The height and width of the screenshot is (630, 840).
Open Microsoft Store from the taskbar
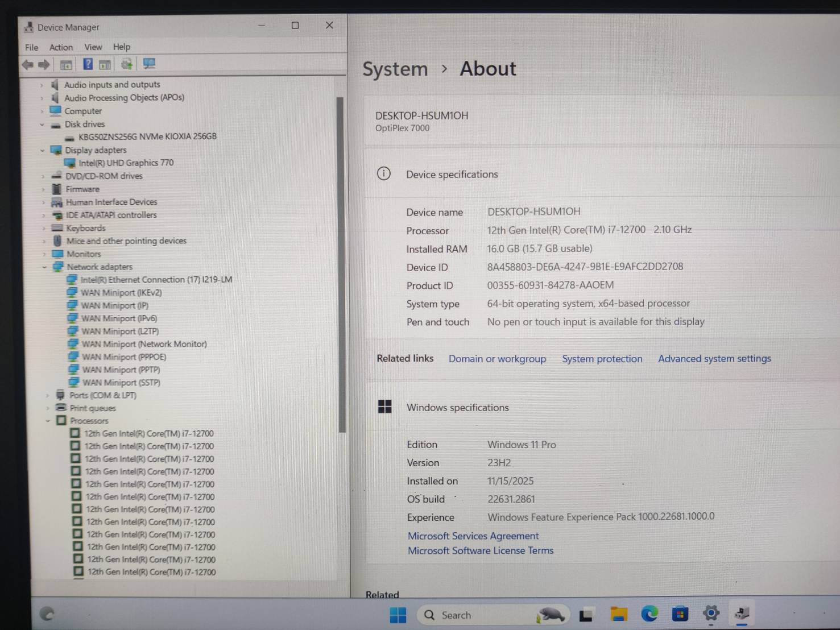[680, 614]
